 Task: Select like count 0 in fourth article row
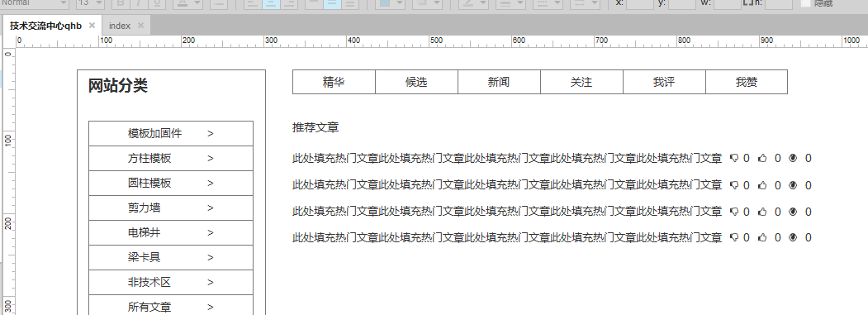pyautogui.click(x=778, y=237)
